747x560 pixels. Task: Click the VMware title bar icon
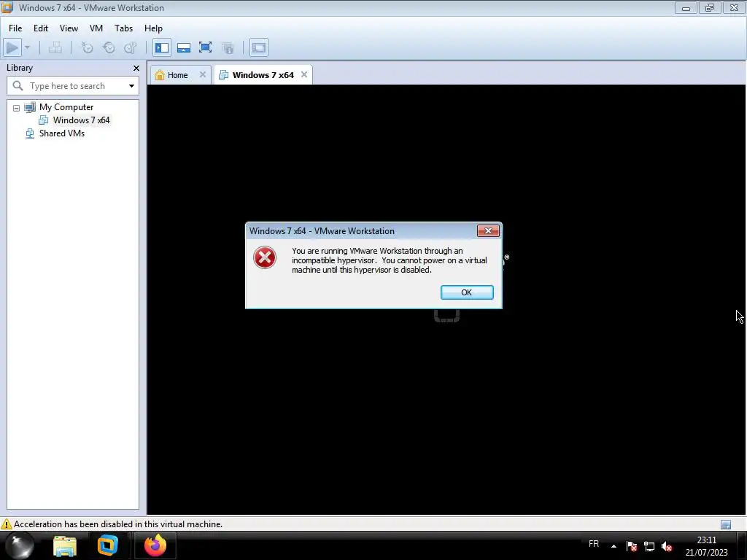[7, 7]
